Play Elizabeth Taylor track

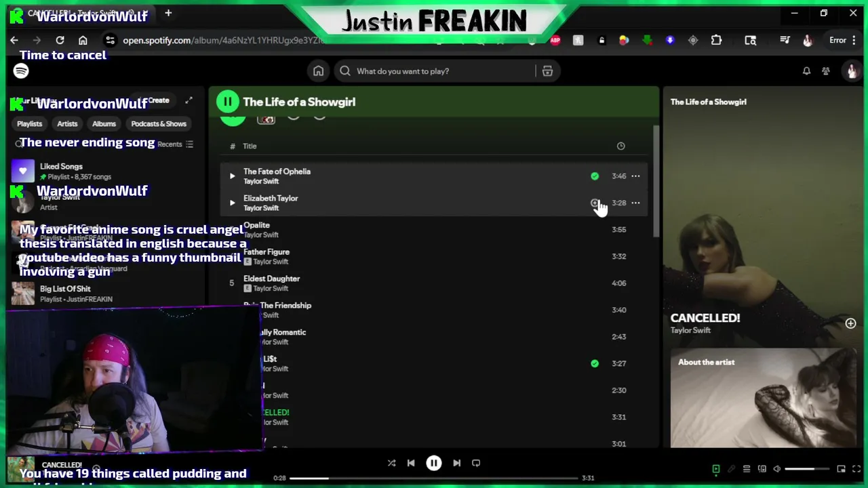(x=232, y=203)
